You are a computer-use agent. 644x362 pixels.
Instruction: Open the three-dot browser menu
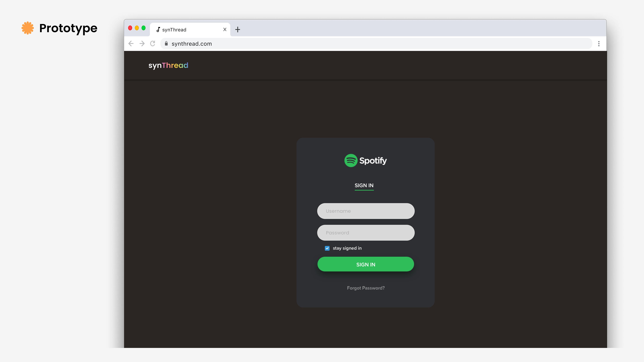(x=599, y=44)
